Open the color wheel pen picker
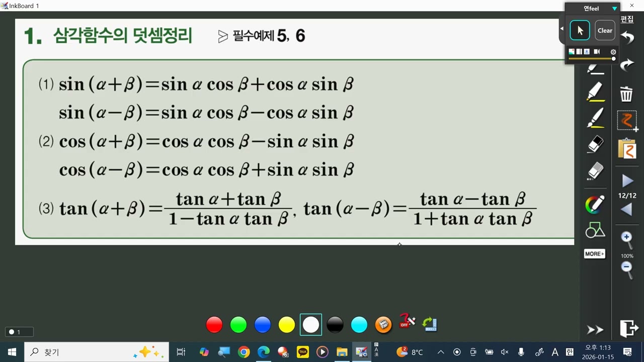This screenshot has width=644, height=362. pos(595,204)
